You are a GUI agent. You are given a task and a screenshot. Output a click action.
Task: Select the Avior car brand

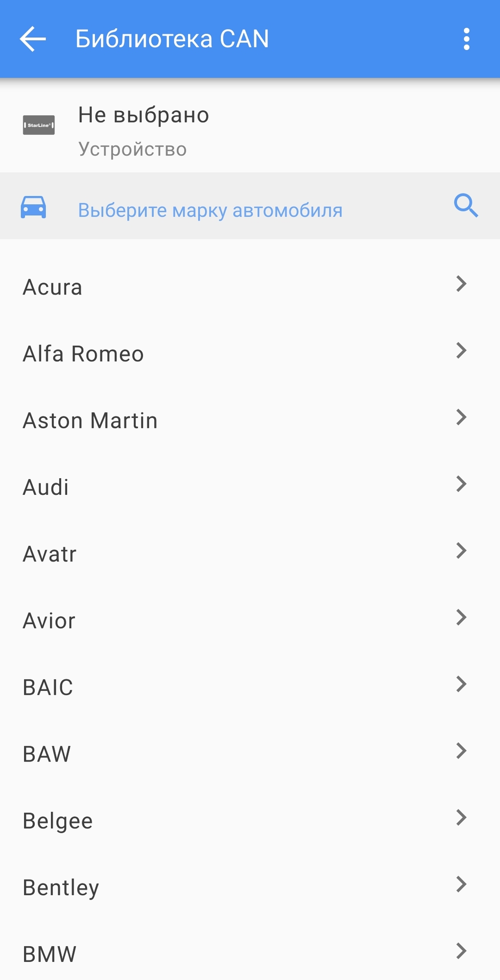coord(49,621)
